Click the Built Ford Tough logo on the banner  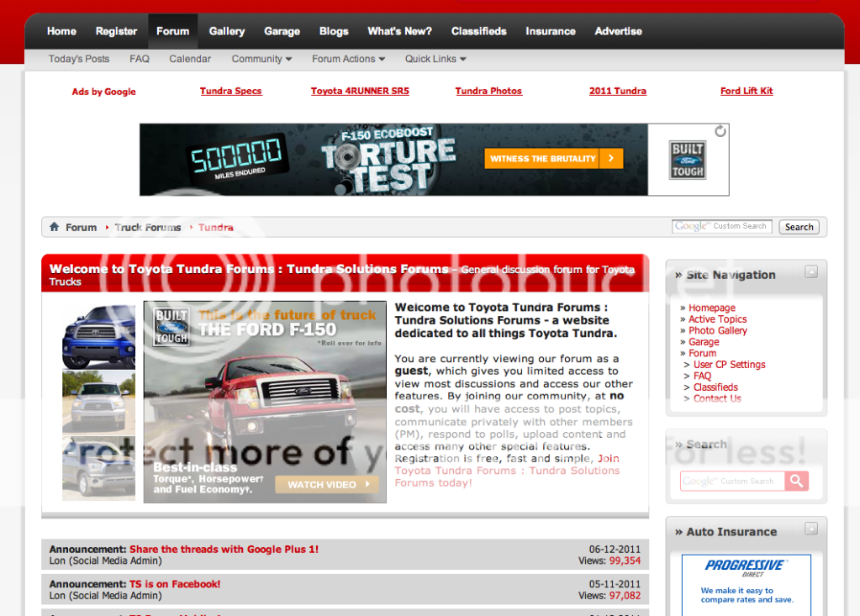688,160
